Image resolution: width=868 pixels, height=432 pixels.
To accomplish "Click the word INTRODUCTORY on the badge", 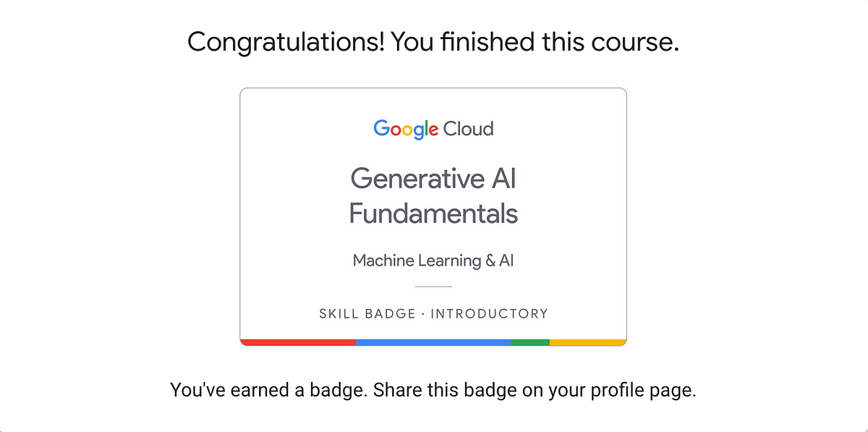I will 490,314.
